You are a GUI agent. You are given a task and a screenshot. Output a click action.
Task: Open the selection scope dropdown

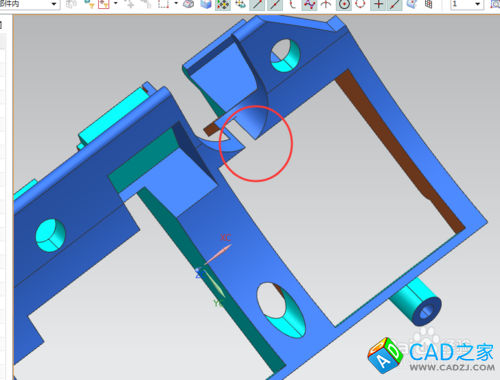point(29,4)
